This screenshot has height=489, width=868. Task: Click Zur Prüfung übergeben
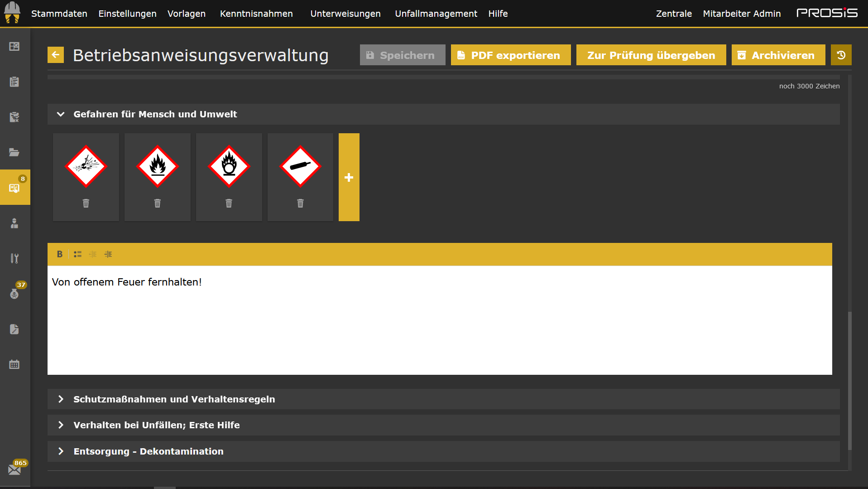(x=651, y=55)
